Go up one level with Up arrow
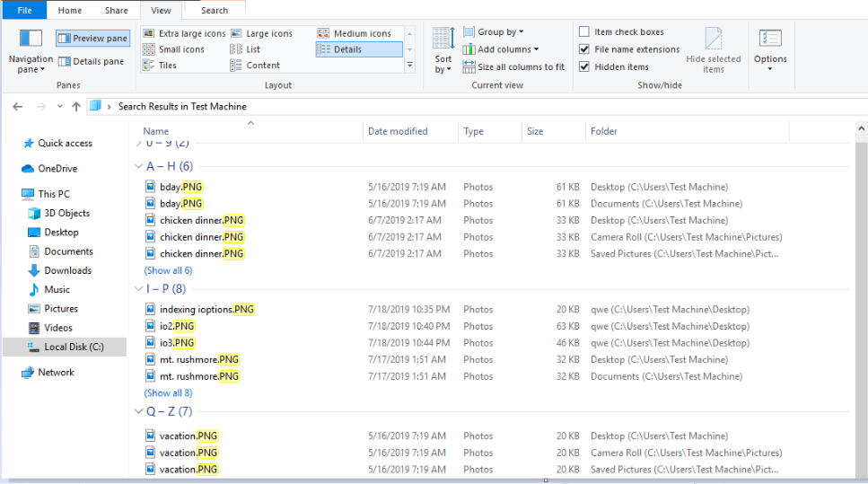The width and height of the screenshot is (868, 484). pos(76,106)
